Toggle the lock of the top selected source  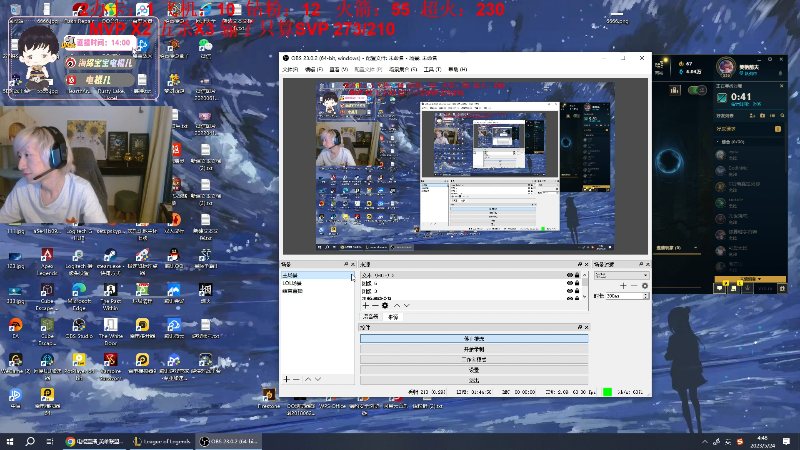click(x=577, y=276)
